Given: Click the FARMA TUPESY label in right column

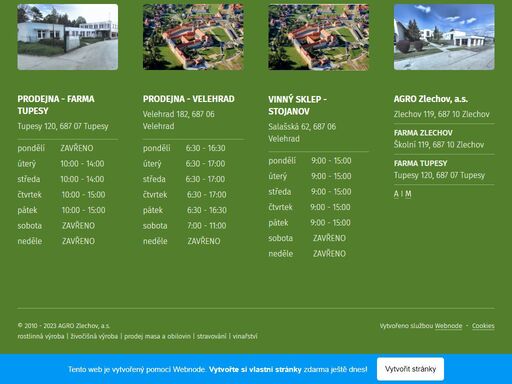Looking at the screenshot, I should coord(420,163).
